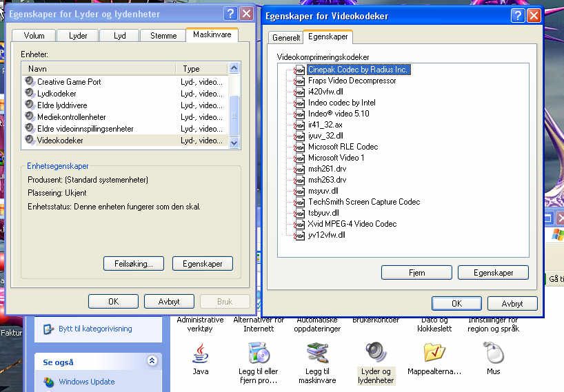Viewport: 564px width, 392px height.
Task: Click the TechSmith Screen Capture Codec icon
Action: tap(299, 203)
